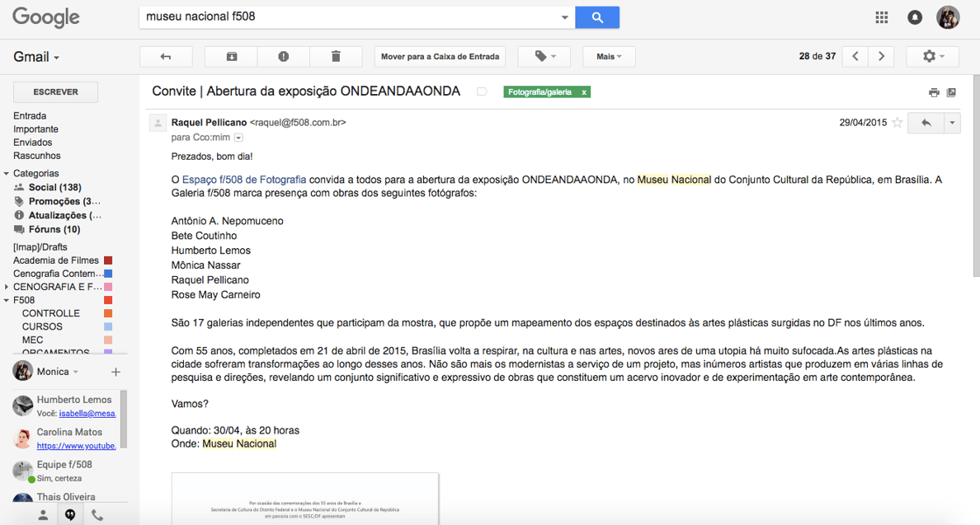
Task: Open the MEC sublabel
Action: [32, 340]
